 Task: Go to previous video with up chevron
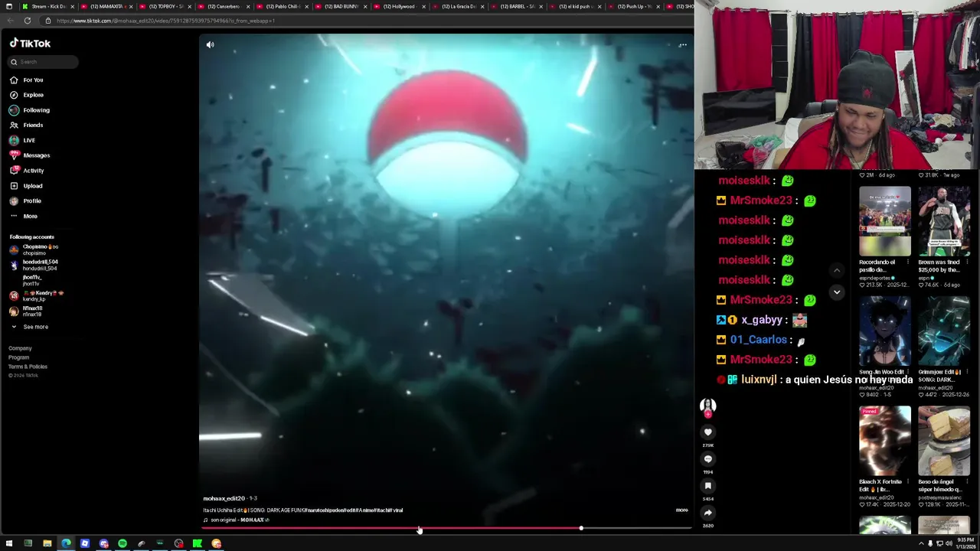pyautogui.click(x=837, y=270)
